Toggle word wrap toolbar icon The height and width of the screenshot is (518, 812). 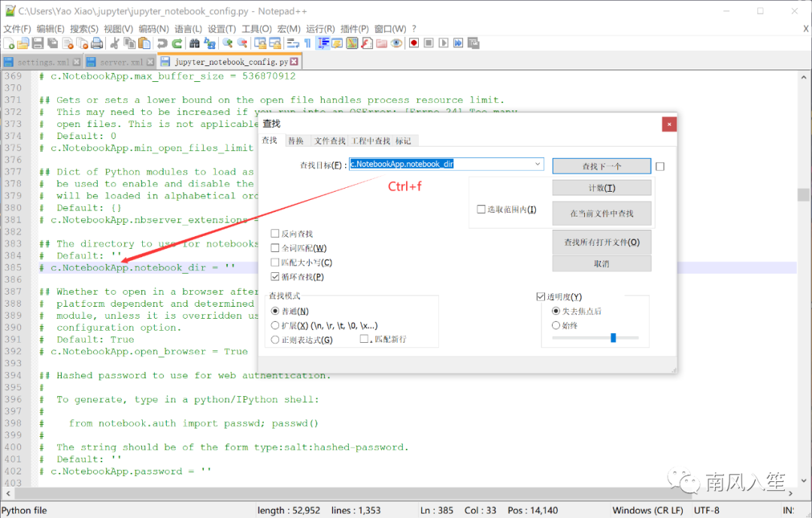(293, 43)
